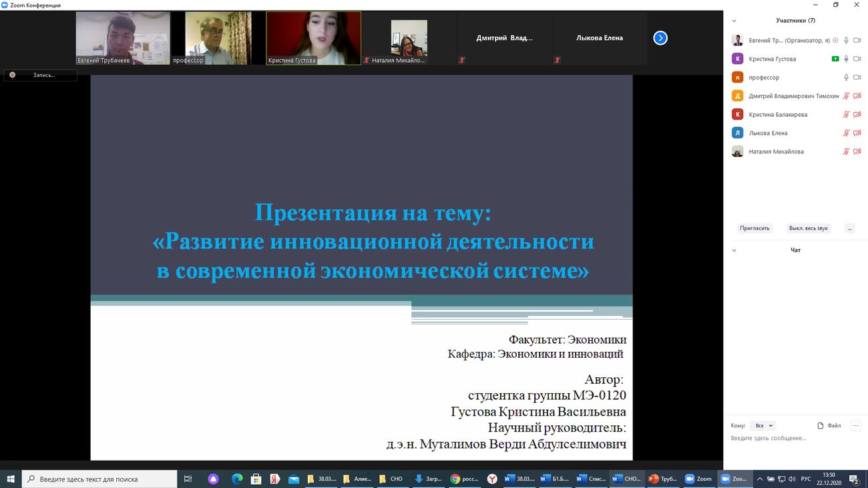868x488 pixels.
Task: Click the recording indicator next to Евгений
Action: pos(835,40)
